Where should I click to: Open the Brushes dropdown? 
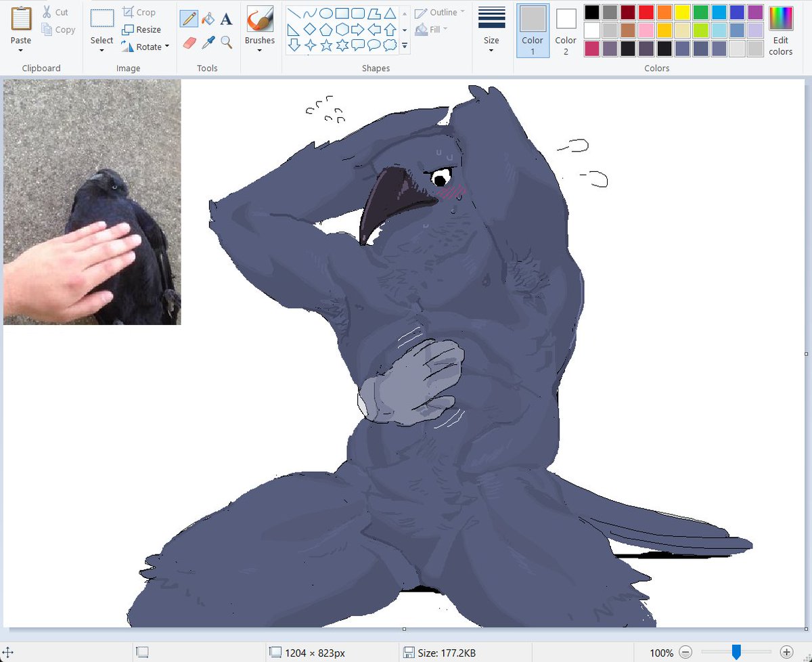260,50
